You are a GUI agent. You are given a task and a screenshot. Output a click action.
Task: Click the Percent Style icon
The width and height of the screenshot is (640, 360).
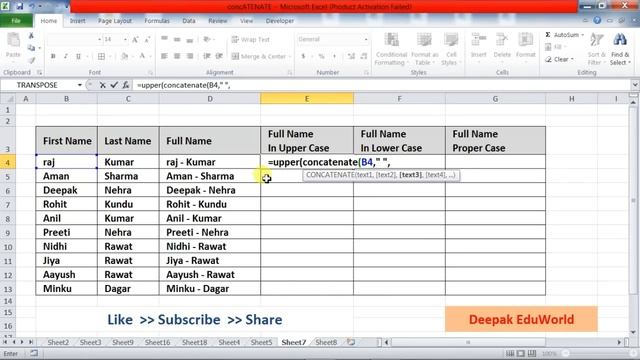321,56
